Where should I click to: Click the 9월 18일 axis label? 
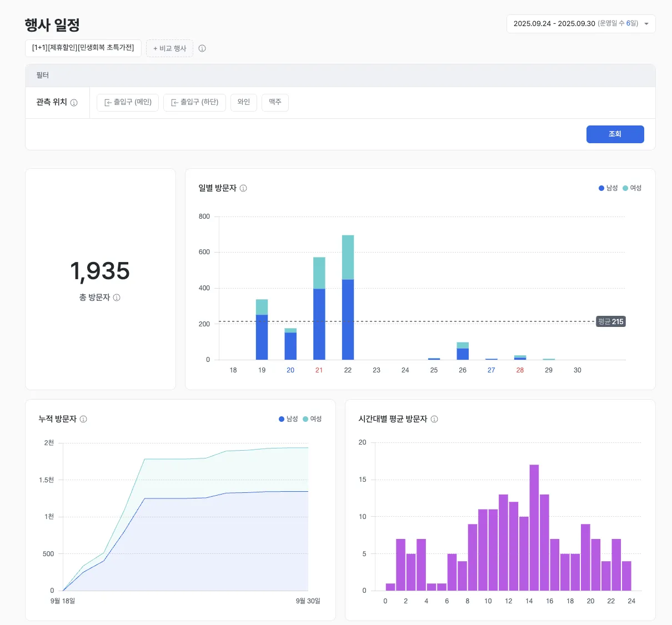point(63,601)
